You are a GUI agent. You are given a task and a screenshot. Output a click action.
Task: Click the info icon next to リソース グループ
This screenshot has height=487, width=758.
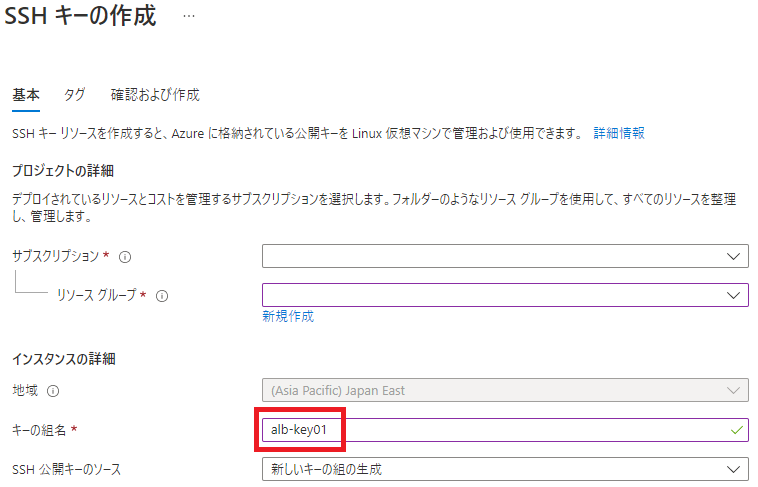coord(162,296)
